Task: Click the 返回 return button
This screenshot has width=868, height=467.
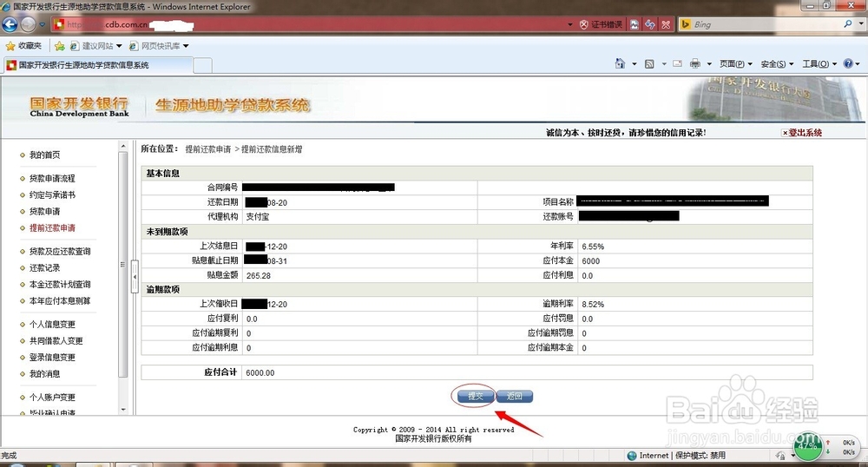Action: pos(514,396)
